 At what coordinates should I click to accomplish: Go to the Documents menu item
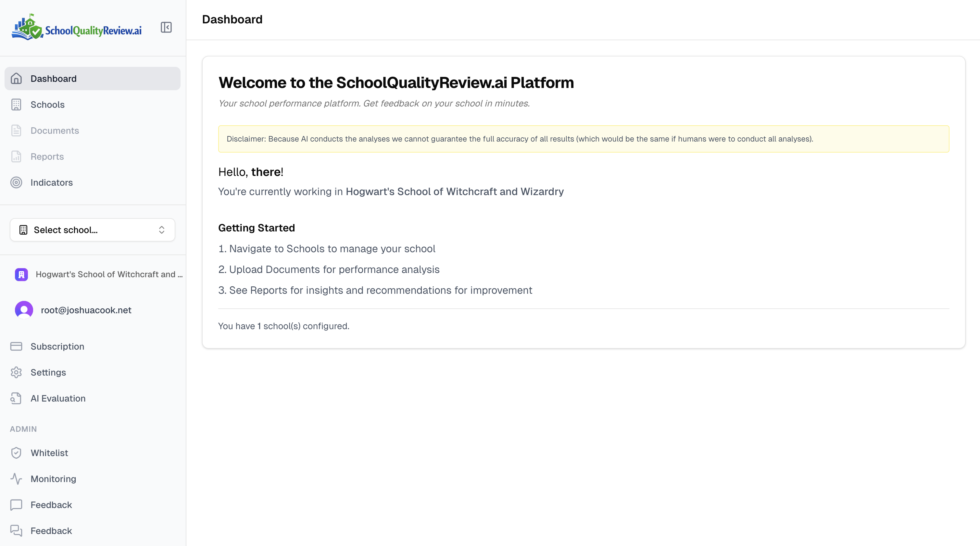55,130
